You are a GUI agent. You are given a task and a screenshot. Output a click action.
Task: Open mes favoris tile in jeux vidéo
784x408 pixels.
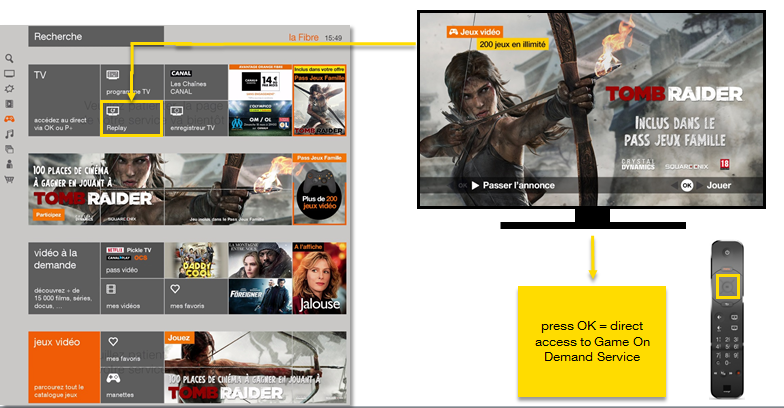pos(132,348)
